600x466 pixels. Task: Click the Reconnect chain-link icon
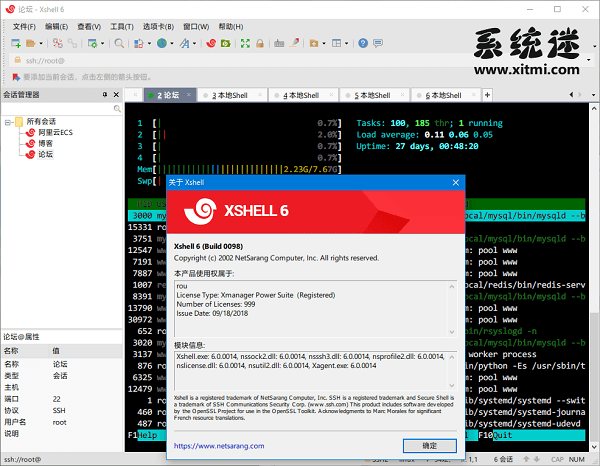tap(72, 43)
